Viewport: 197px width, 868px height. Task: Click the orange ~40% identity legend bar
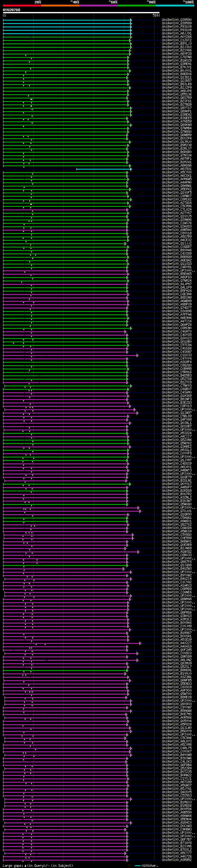60,6
